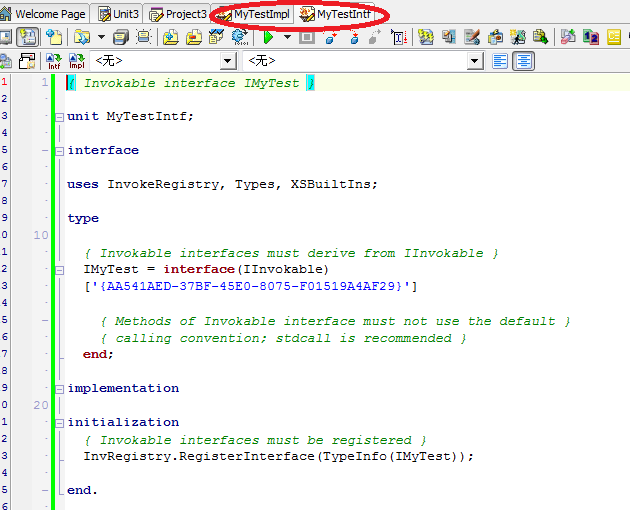This screenshot has height=510, width=630.
Task: Toggle form/unit view button
Action: (x=27, y=37)
